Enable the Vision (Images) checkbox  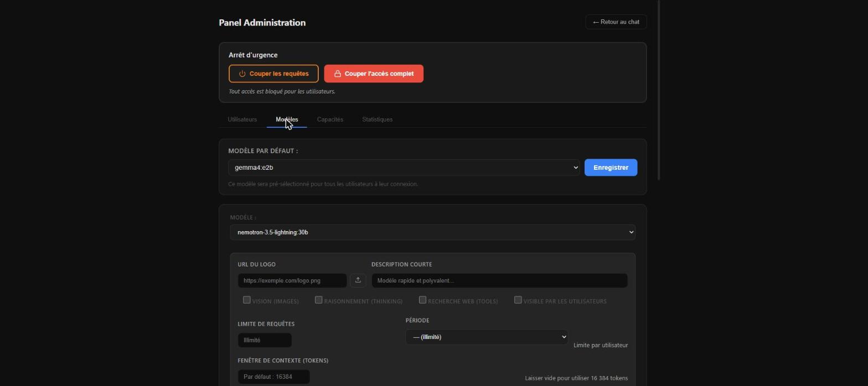pyautogui.click(x=247, y=300)
